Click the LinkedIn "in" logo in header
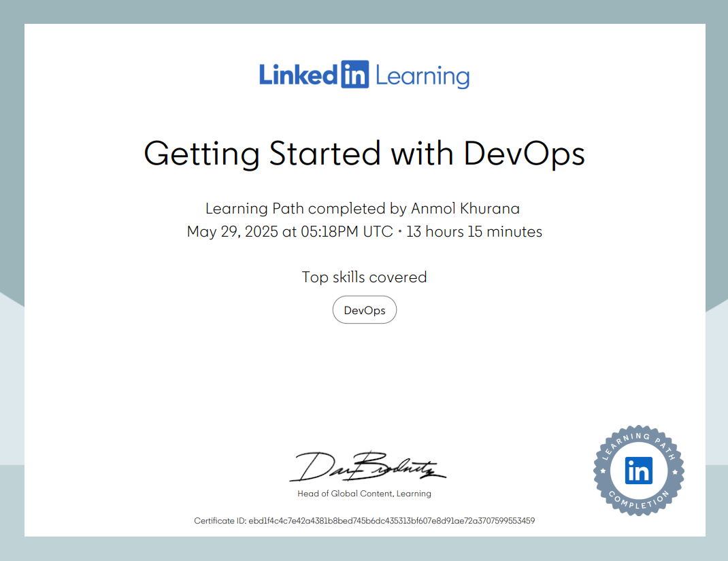This screenshot has width=728, height=561. pyautogui.click(x=354, y=75)
